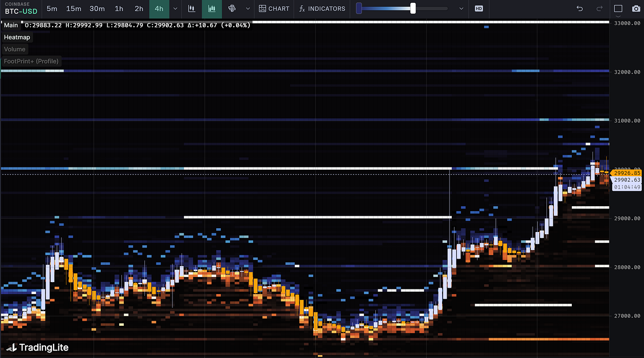Switch to the 2h timeframe
The height and width of the screenshot is (358, 644).
click(139, 9)
